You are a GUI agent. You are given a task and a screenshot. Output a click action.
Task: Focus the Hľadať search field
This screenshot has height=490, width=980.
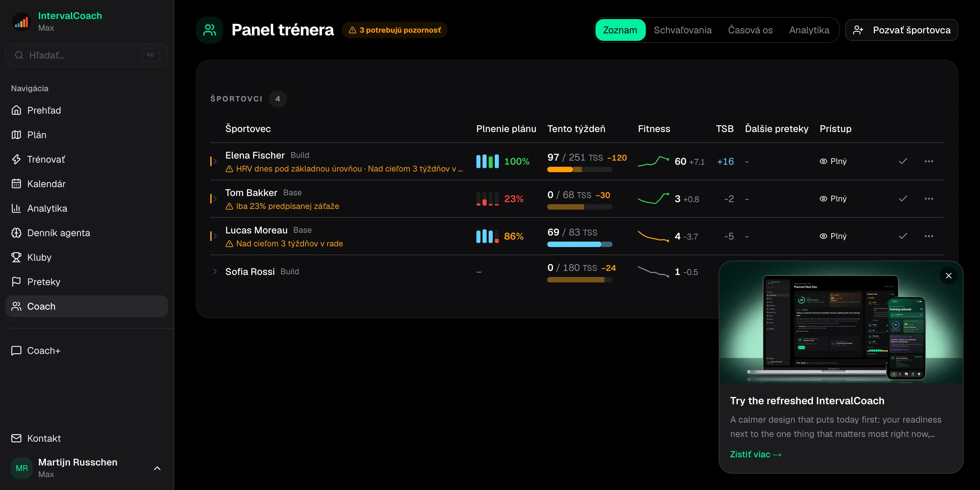point(87,55)
